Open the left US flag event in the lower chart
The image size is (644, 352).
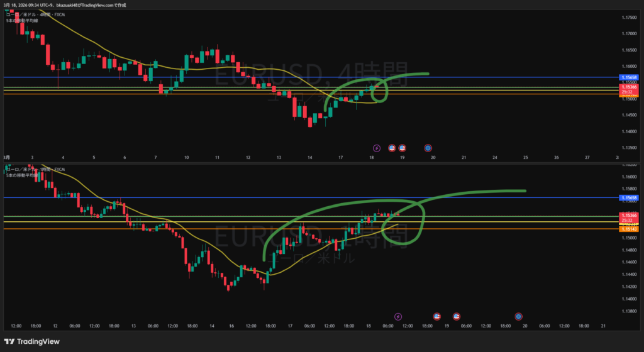coord(438,316)
